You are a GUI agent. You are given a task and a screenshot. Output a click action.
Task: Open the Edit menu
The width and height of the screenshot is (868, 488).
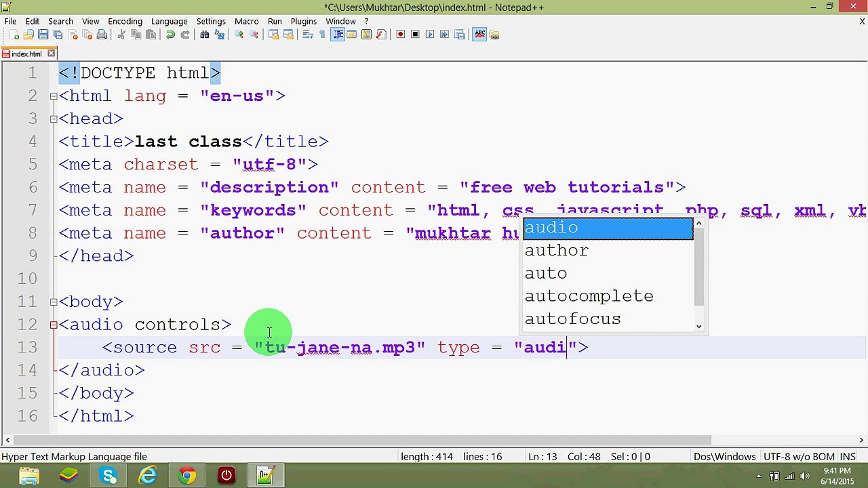tap(33, 21)
